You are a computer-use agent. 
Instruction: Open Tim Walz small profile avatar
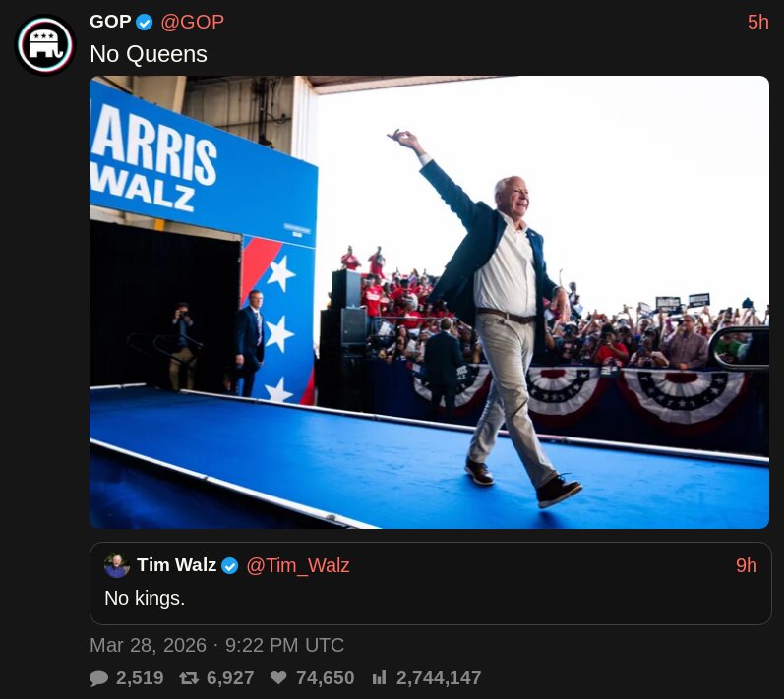[x=117, y=565]
